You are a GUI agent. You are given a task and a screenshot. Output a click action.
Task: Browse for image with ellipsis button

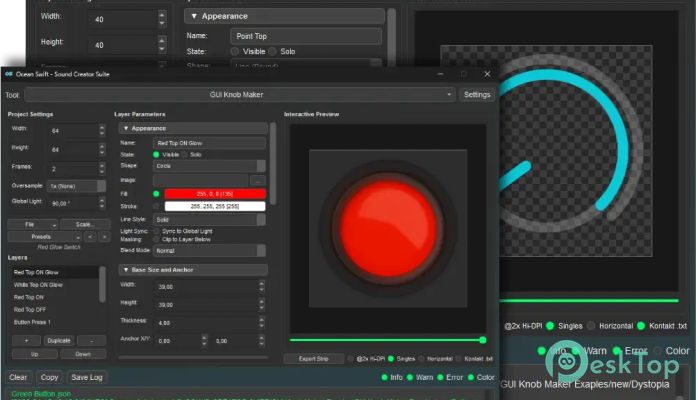(x=258, y=180)
